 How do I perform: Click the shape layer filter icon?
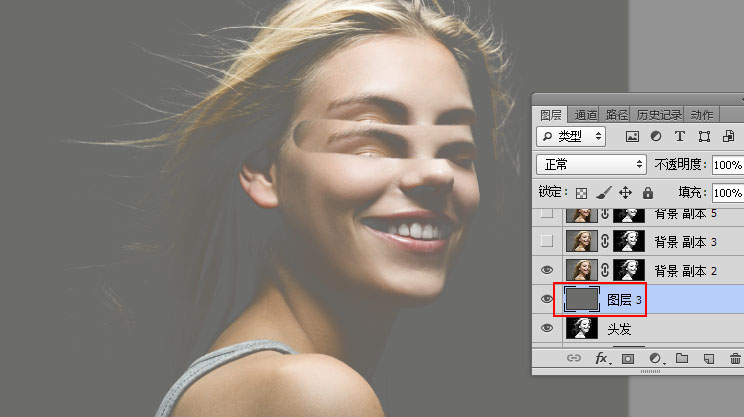(704, 136)
